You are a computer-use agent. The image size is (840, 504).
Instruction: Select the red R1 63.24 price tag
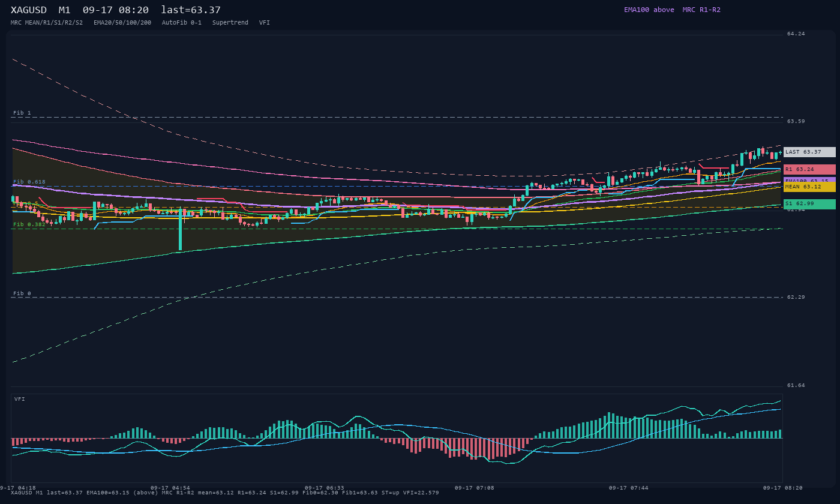click(809, 170)
